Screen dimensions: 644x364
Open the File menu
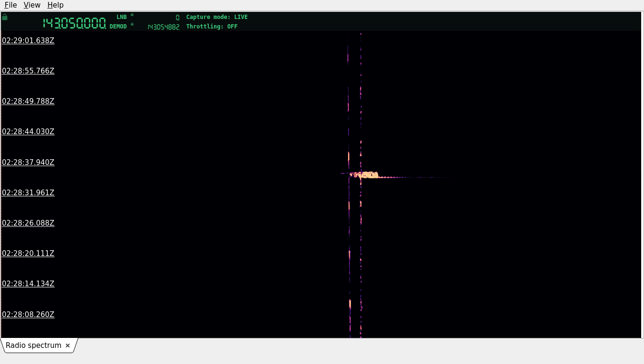(10, 5)
